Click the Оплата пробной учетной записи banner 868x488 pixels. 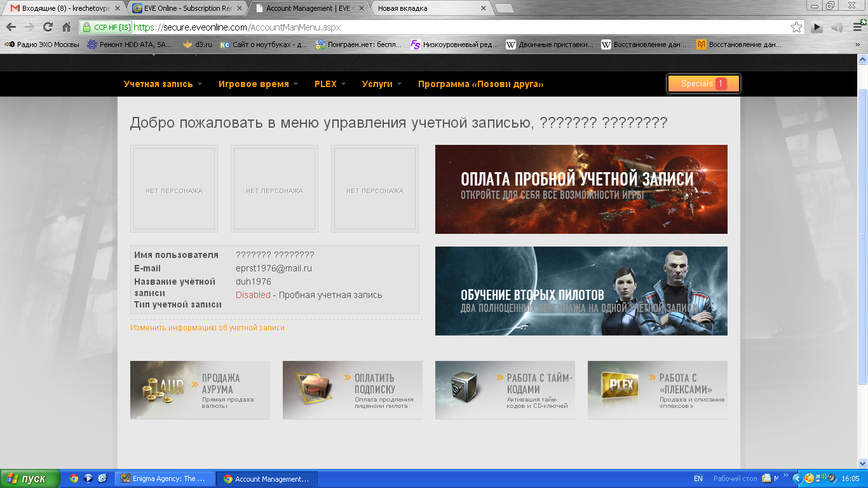point(581,189)
